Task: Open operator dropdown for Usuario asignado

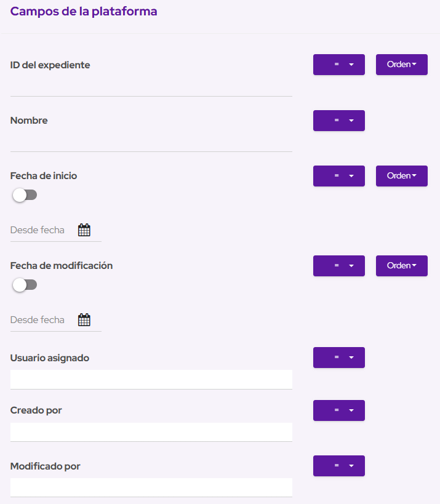Action: coord(339,358)
